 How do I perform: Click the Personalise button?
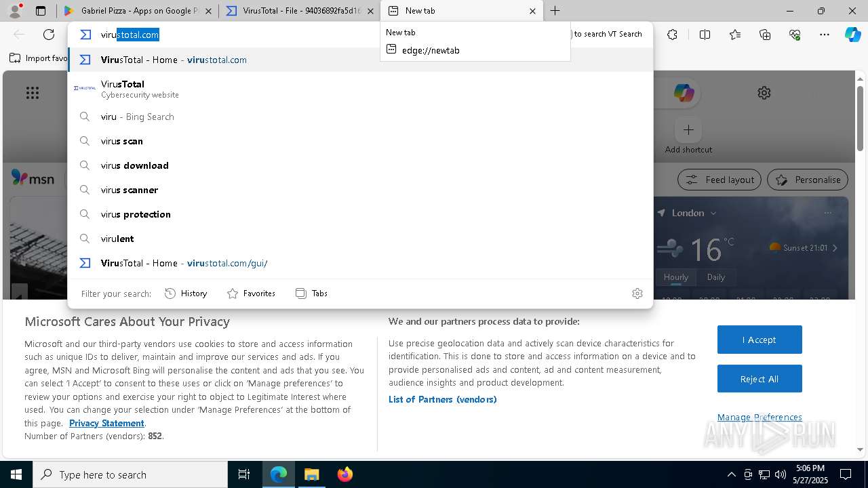point(808,180)
